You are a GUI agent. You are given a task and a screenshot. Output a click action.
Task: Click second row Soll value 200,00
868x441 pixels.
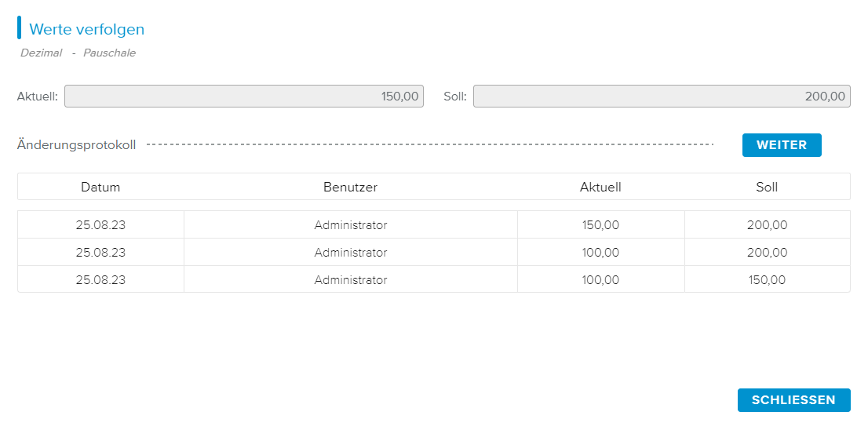coord(767,253)
